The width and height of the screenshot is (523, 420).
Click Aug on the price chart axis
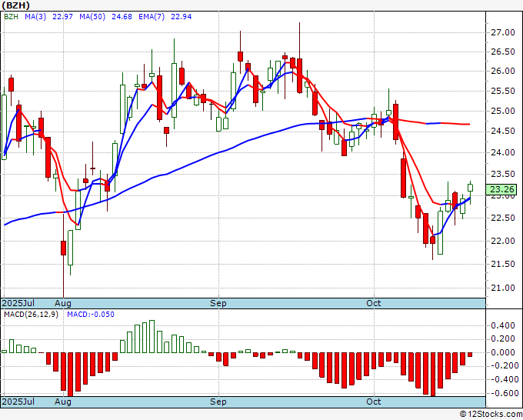[63, 303]
